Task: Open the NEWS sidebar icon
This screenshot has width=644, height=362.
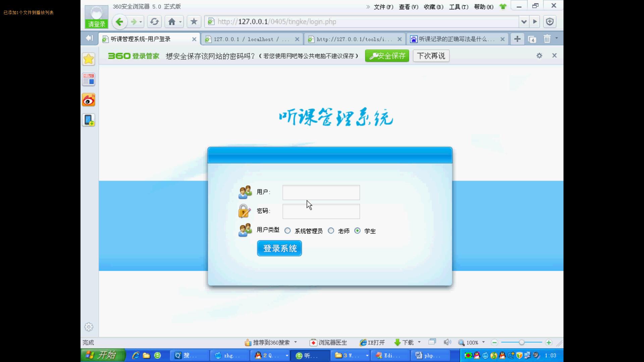Action: point(89,79)
